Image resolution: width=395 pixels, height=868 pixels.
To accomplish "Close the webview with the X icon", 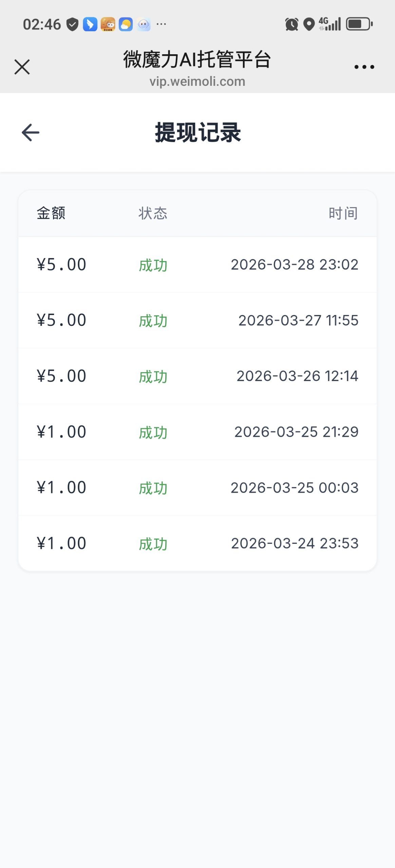I will (22, 67).
